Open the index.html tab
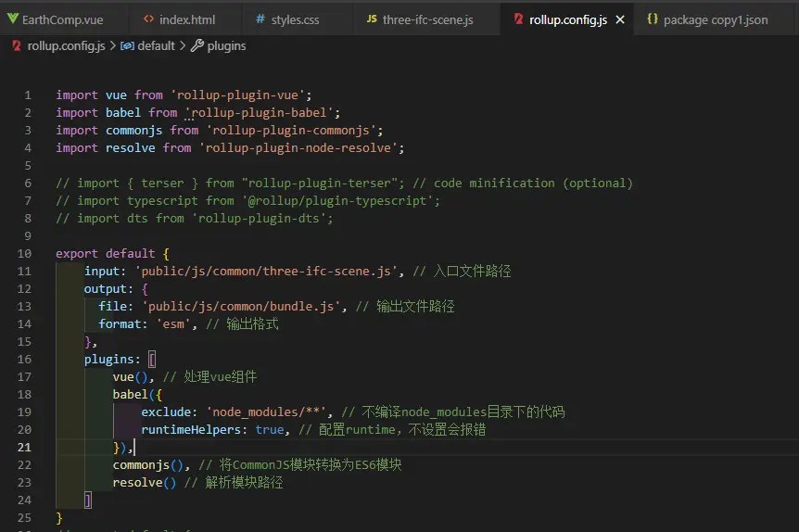The image size is (799, 532). coord(180,19)
